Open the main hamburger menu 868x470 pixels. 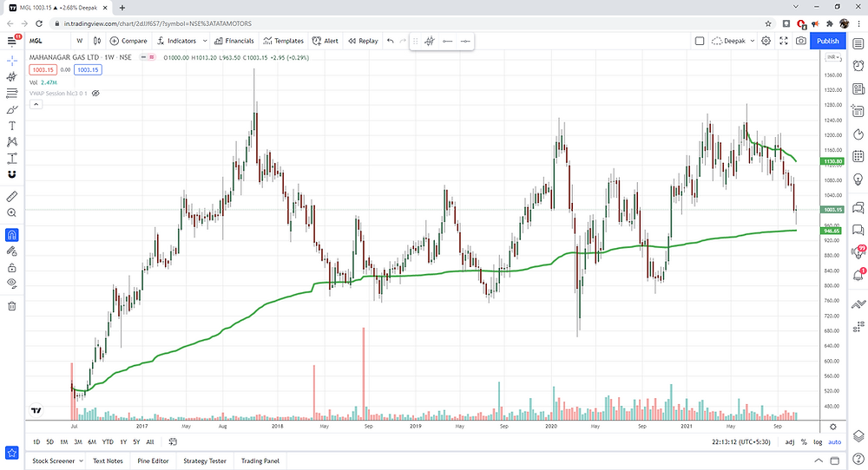point(11,41)
